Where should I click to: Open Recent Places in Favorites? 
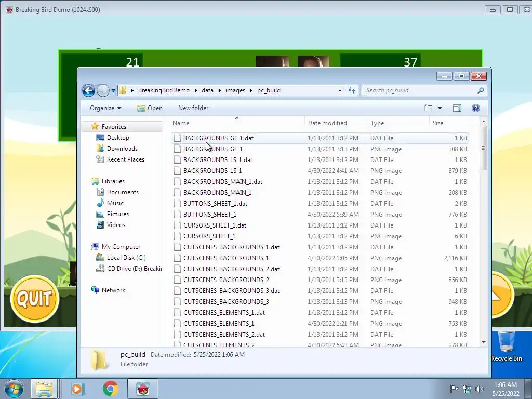[x=126, y=159]
